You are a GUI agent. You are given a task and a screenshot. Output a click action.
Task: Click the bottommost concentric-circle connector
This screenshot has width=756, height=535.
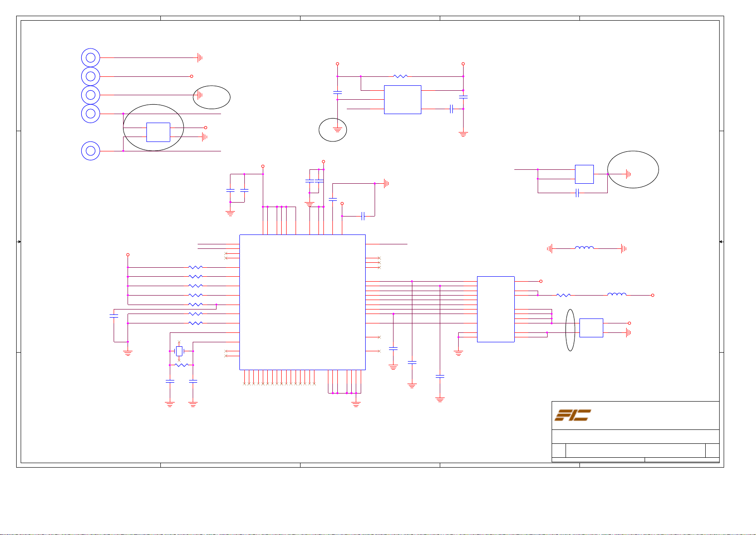click(x=90, y=151)
